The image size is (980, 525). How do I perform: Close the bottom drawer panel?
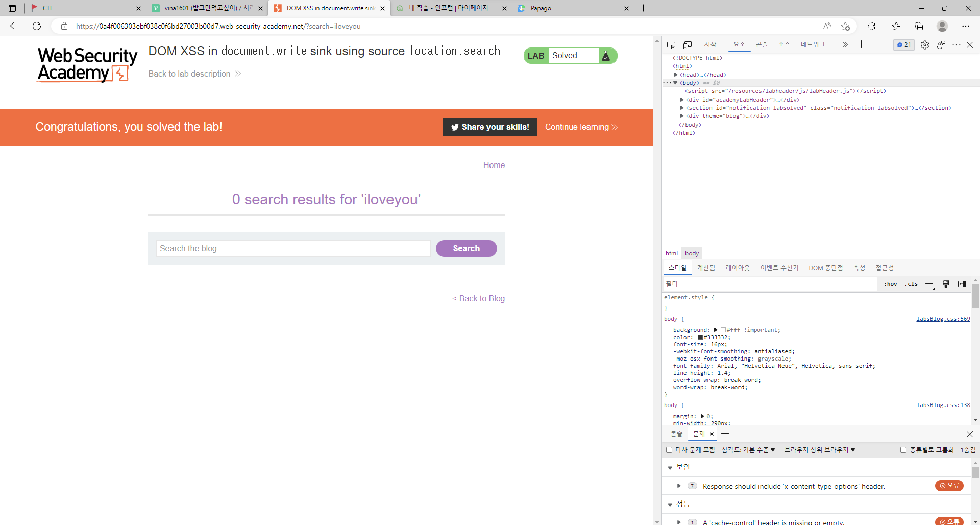(970, 434)
